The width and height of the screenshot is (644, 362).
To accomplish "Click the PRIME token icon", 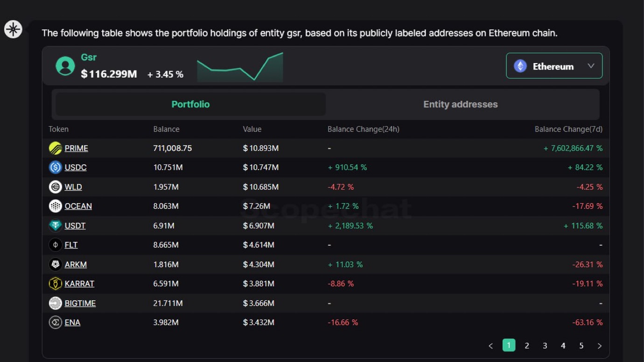I will point(56,148).
